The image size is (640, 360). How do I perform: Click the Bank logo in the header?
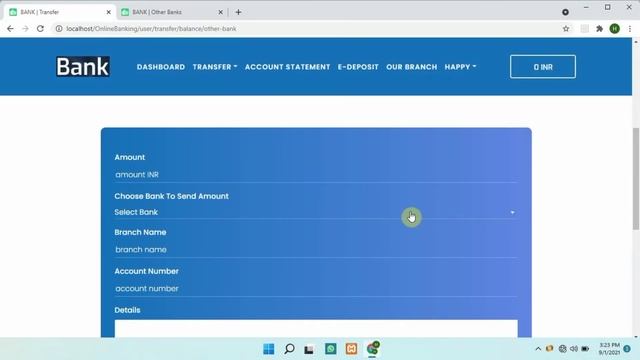pos(83,67)
